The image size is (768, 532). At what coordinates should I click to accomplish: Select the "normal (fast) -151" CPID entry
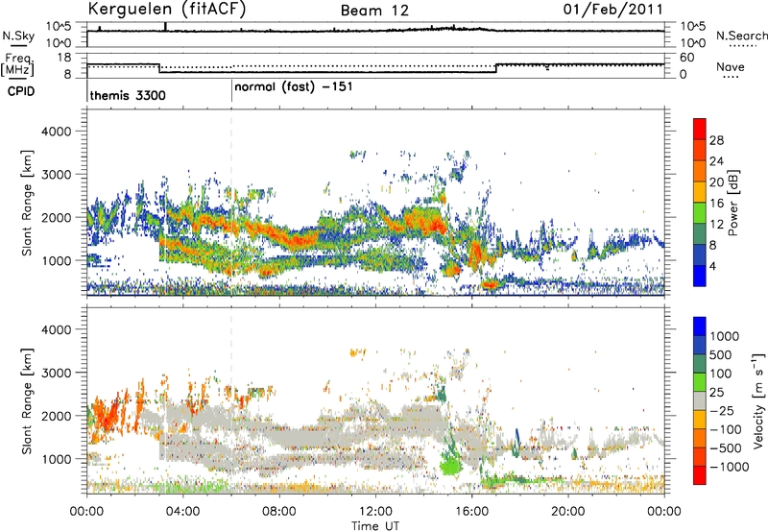[294, 87]
